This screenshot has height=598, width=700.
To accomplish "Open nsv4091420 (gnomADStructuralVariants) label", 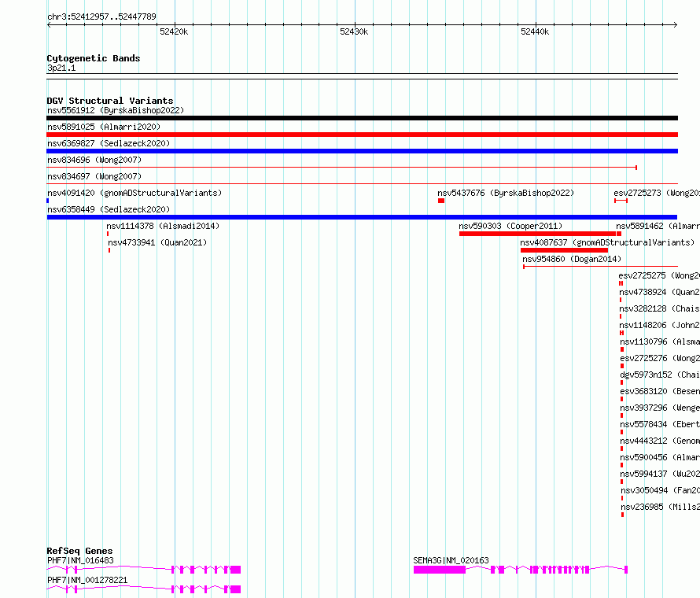I will point(134,193).
